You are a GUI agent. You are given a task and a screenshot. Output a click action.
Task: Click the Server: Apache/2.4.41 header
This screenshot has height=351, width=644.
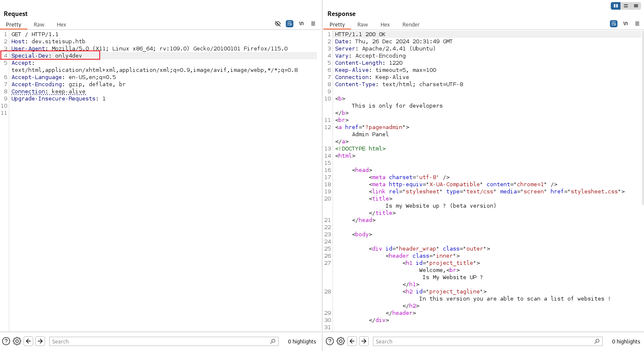(x=386, y=48)
